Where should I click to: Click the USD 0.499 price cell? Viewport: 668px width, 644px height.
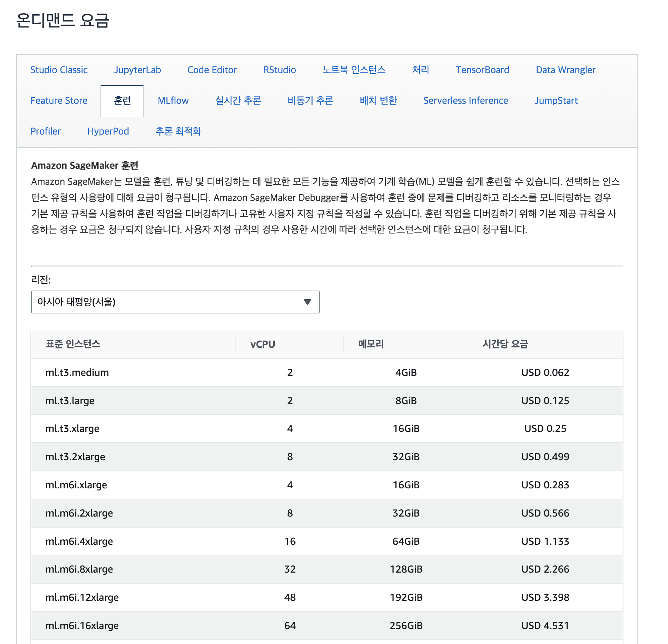click(x=545, y=457)
